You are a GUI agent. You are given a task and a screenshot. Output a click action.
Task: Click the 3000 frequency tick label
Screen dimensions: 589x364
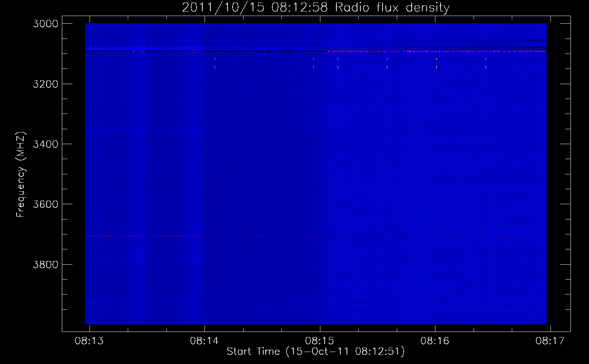[46, 24]
